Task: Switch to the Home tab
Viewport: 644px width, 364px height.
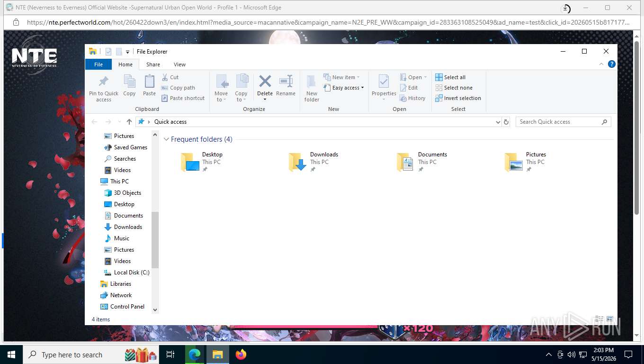Action: pos(125,64)
